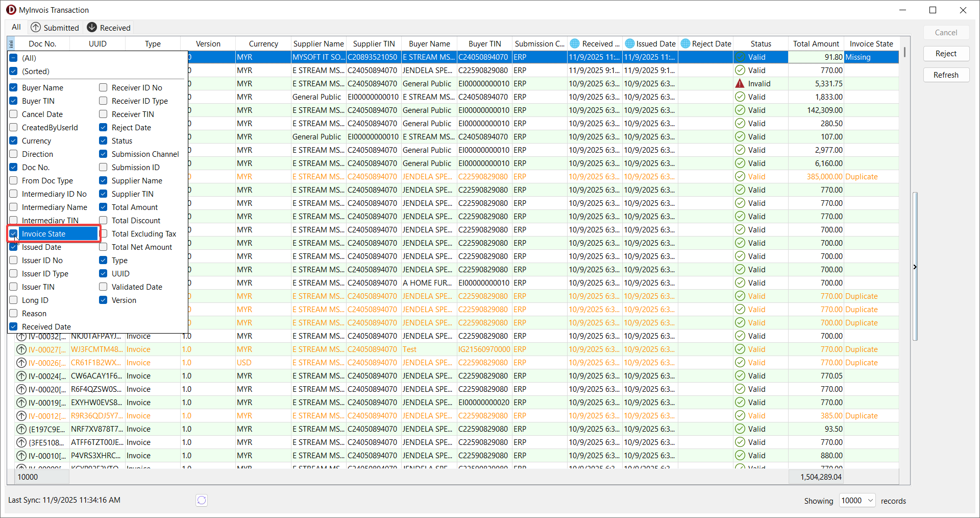Uncheck the Invoice State column checkbox

tap(14, 234)
